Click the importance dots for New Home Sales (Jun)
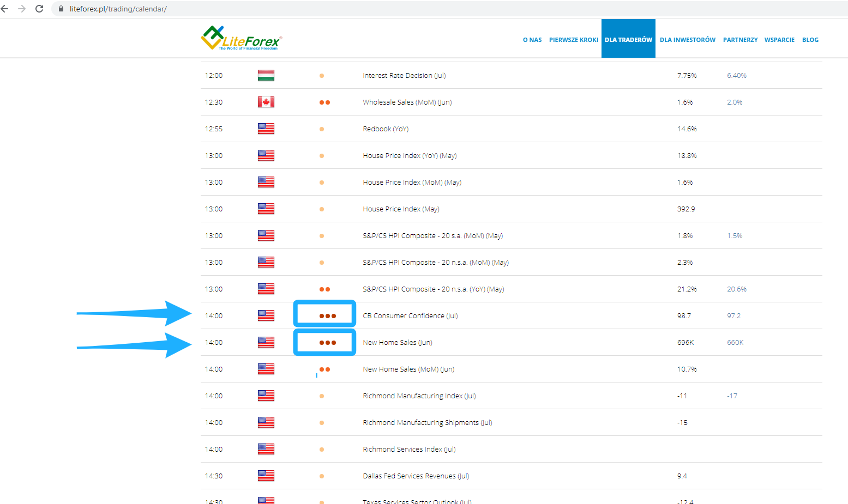This screenshot has height=504, width=848. pos(324,342)
